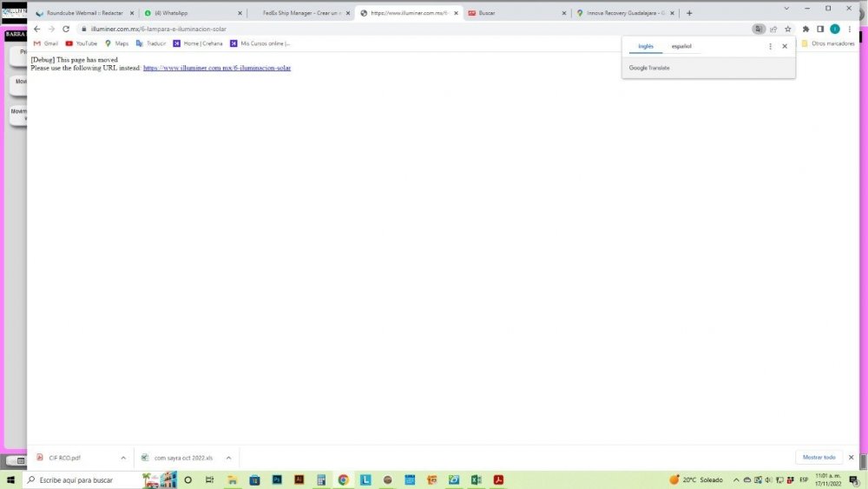The width and height of the screenshot is (868, 489).
Task: Select the inglés translation tab
Action: pos(646,47)
